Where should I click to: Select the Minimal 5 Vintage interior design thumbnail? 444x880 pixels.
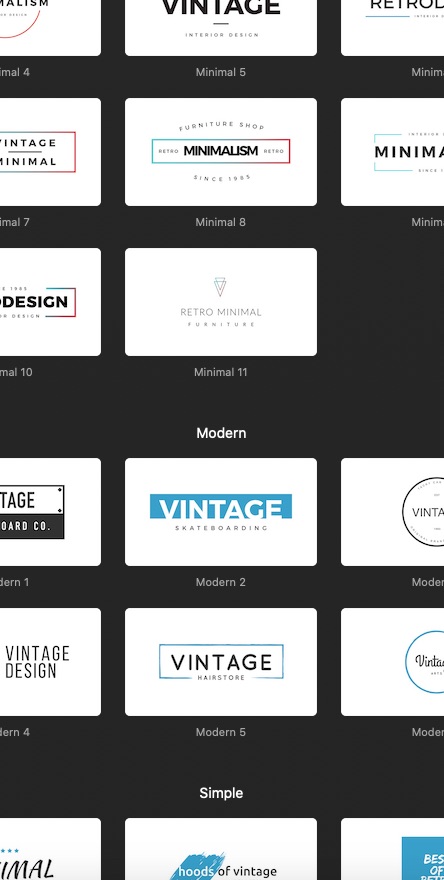point(221,28)
